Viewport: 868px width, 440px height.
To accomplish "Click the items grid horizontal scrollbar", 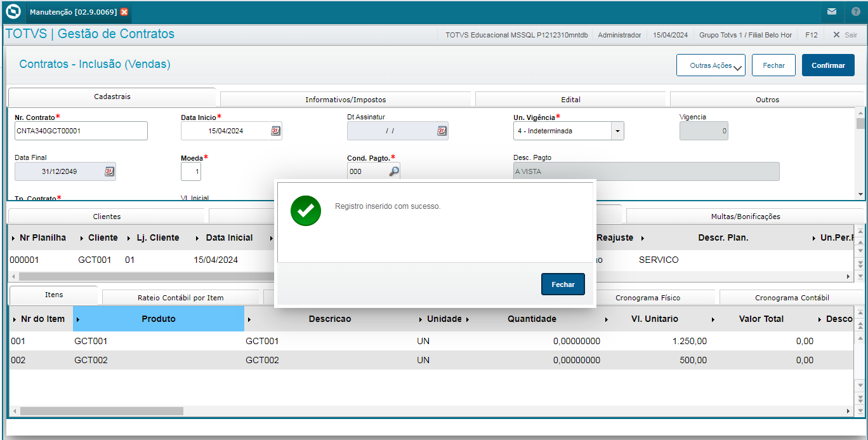I will [x=102, y=411].
